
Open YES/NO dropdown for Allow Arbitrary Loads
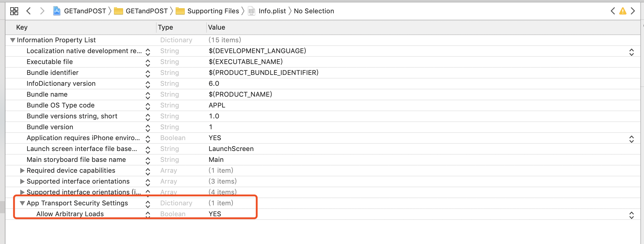(632, 215)
